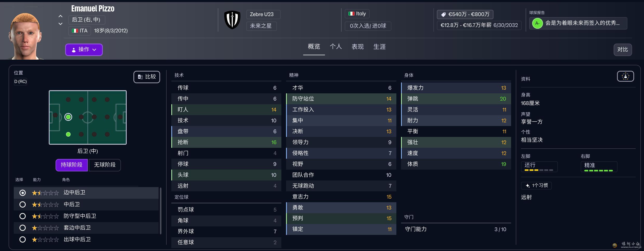Select the highlighted centre-back dot on pitch
Viewport: 644px width, 251px height.
pyautogui.click(x=68, y=117)
